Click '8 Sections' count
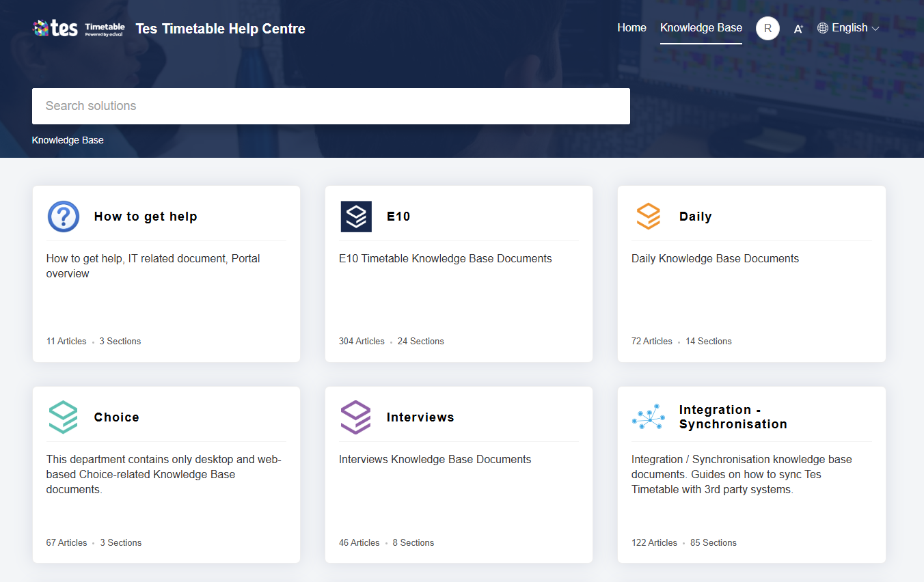Screen dimensions: 924x582 [413, 542]
